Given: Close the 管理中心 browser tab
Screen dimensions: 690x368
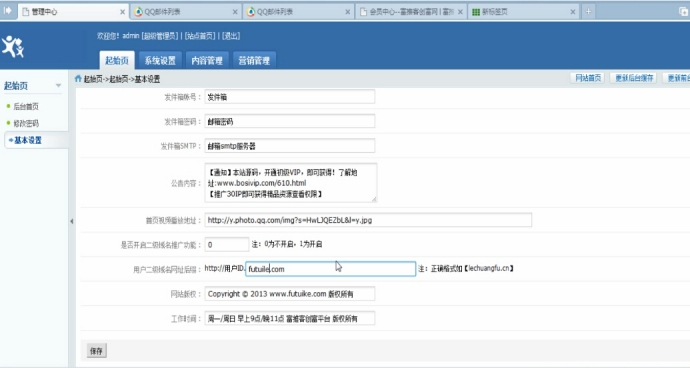Looking at the screenshot, I should click(122, 12).
